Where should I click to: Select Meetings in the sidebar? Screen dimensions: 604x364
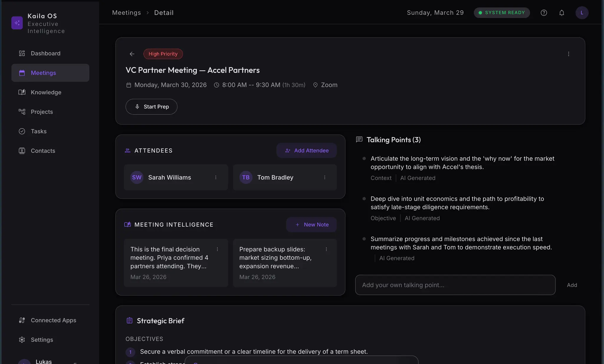click(50, 73)
